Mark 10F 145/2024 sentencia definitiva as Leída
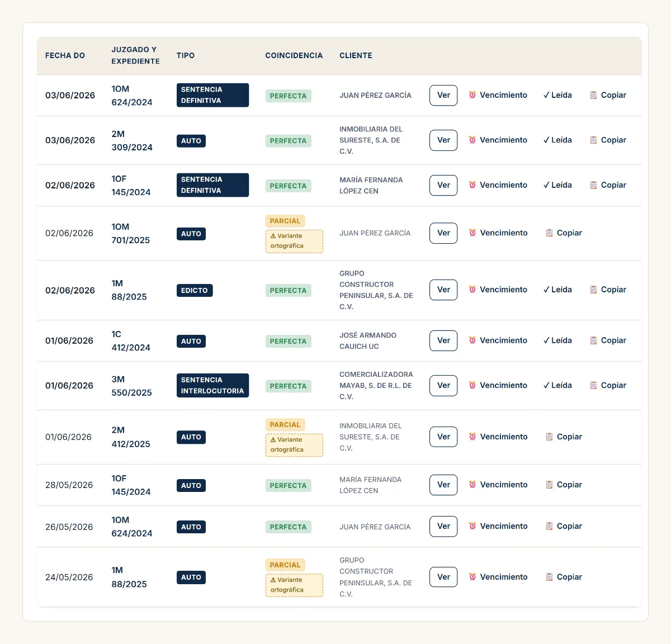671x644 pixels. tap(557, 185)
